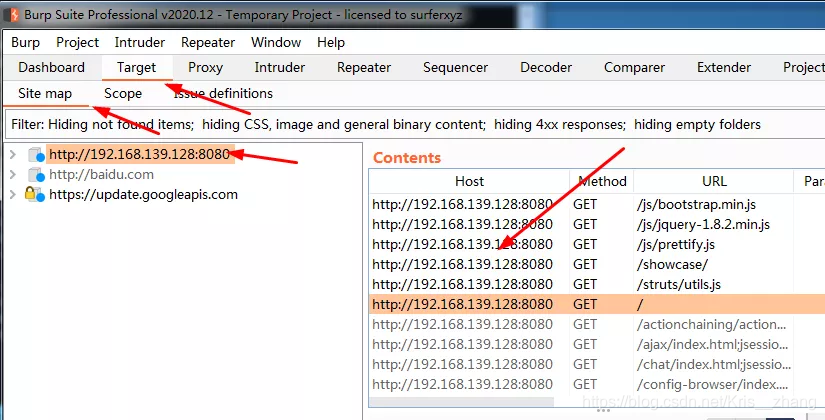The image size is (825, 420).
Task: Select http://192.168.139.128:8080 in the site tree
Action: point(139,154)
